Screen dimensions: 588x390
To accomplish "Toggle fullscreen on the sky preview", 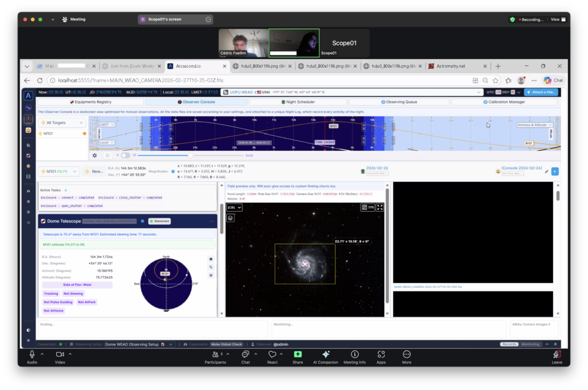I will click(x=380, y=208).
